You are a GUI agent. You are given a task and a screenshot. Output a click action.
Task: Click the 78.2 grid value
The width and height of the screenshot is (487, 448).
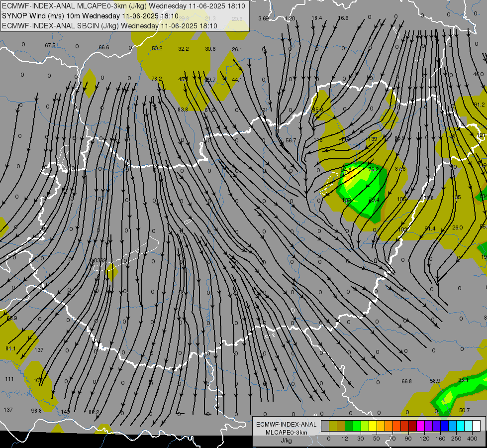(x=157, y=79)
